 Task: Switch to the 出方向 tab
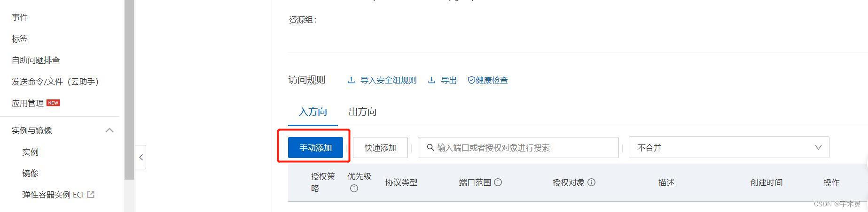(362, 112)
